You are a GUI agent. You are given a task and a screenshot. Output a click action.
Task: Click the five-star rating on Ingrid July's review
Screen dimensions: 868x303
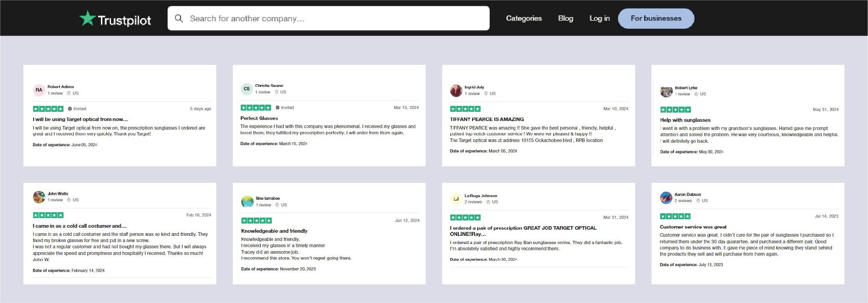click(465, 109)
